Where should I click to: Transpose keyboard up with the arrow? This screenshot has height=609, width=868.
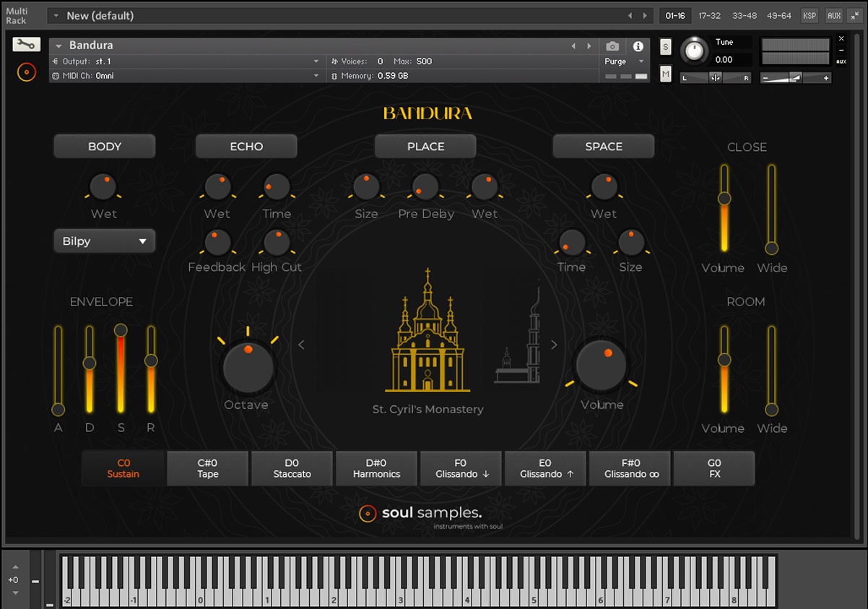(x=14, y=566)
